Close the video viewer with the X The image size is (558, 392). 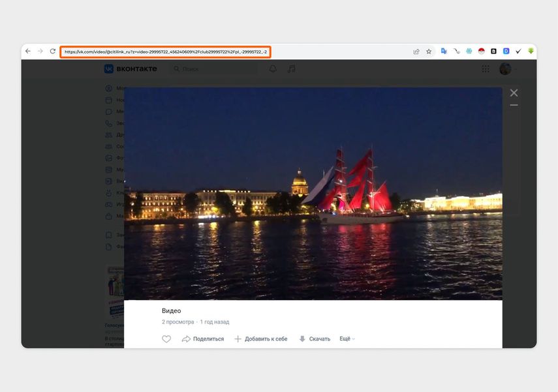(x=514, y=93)
